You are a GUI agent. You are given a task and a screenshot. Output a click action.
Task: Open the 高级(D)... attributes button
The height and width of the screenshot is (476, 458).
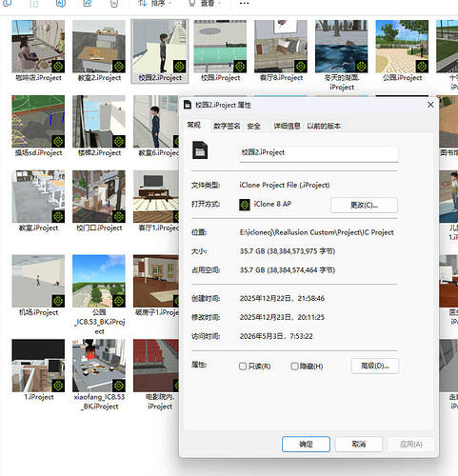coord(375,366)
